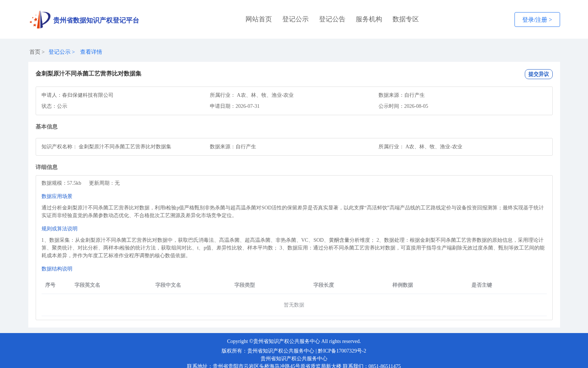Select 服务机构 in the navigation bar
Viewport: 588px width, 368px height.
click(369, 19)
